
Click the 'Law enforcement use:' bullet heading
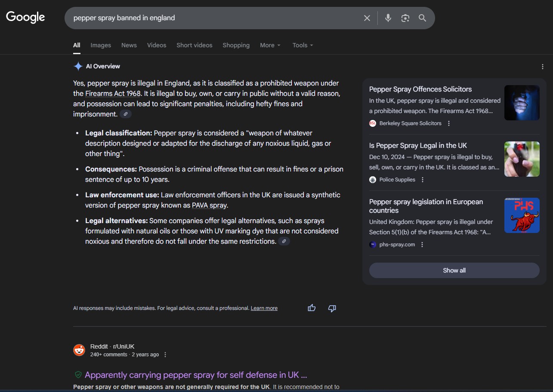tap(122, 195)
